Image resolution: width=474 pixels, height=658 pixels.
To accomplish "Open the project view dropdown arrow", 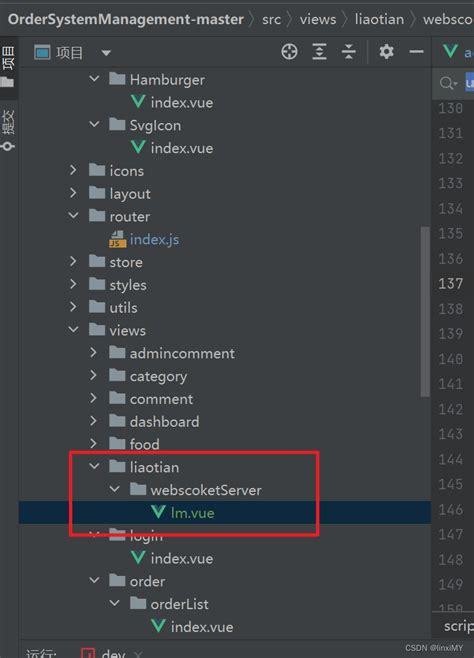I will [x=106, y=53].
